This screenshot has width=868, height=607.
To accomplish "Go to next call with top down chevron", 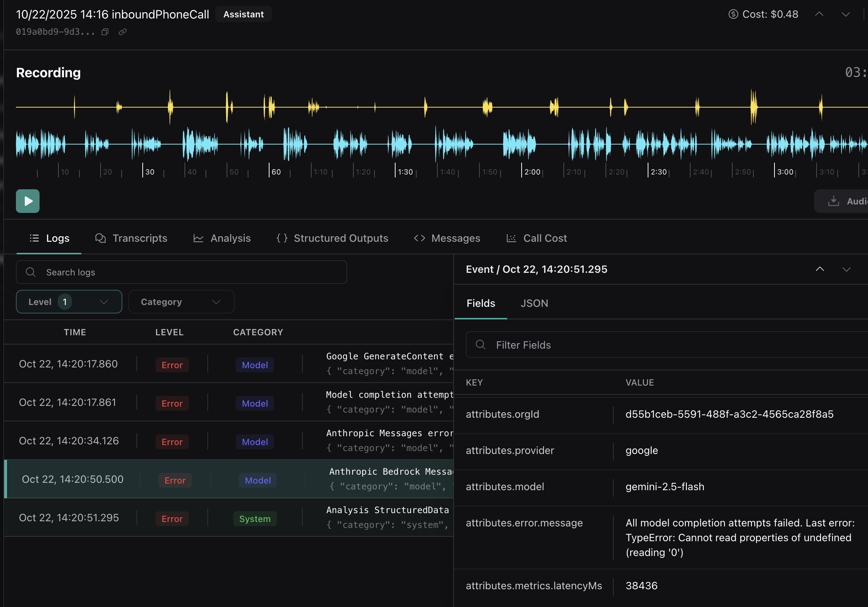I will 846,14.
